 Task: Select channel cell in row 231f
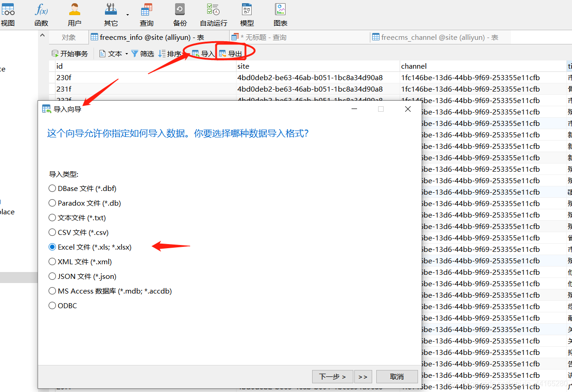483,89
